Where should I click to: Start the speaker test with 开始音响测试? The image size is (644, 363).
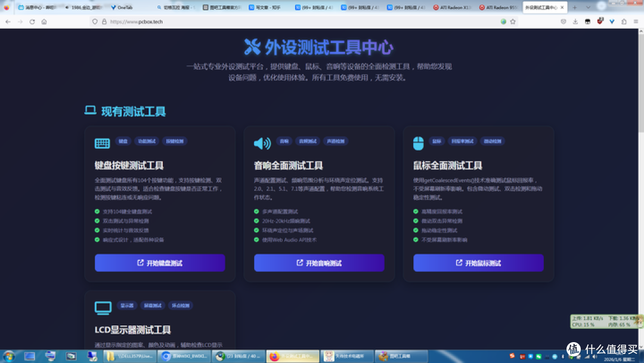coord(319,263)
